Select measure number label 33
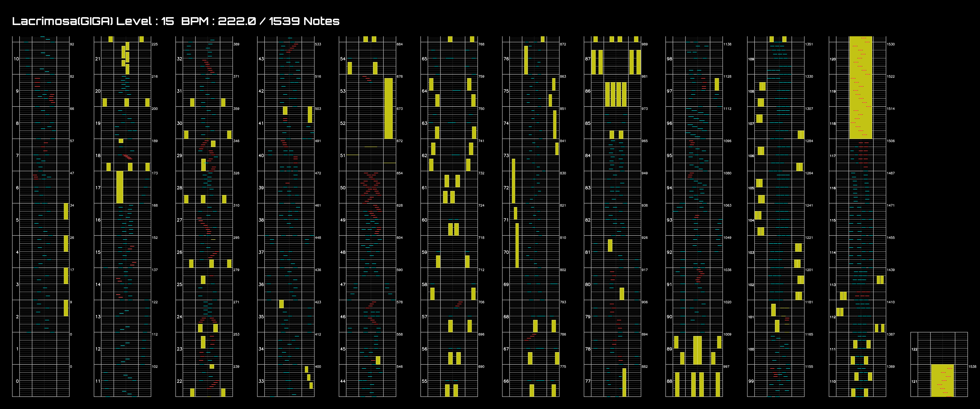 (261, 381)
